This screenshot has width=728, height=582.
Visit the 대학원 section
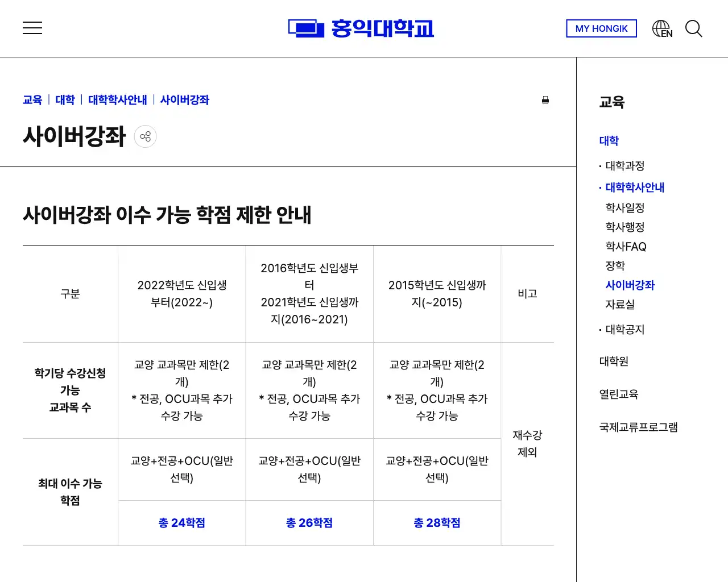point(614,361)
